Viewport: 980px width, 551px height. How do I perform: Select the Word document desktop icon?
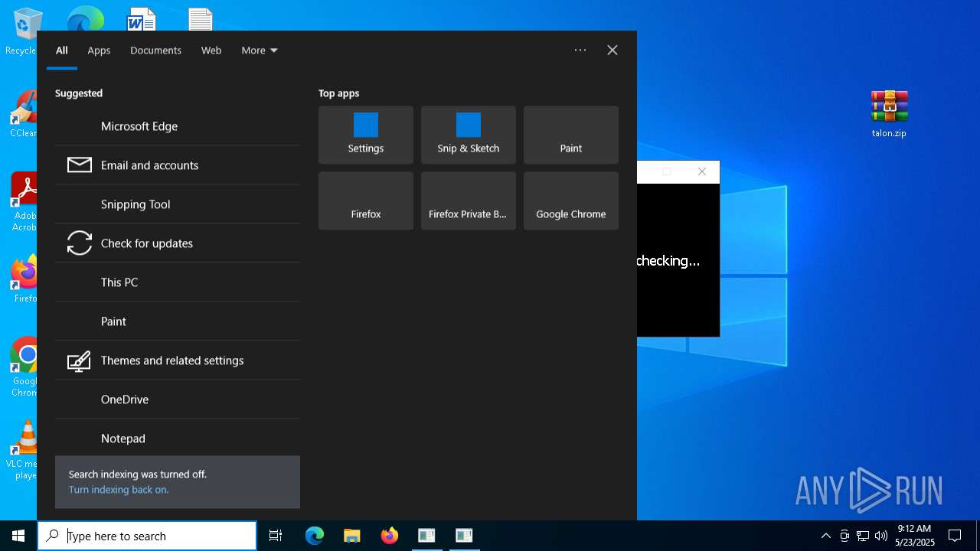(142, 19)
